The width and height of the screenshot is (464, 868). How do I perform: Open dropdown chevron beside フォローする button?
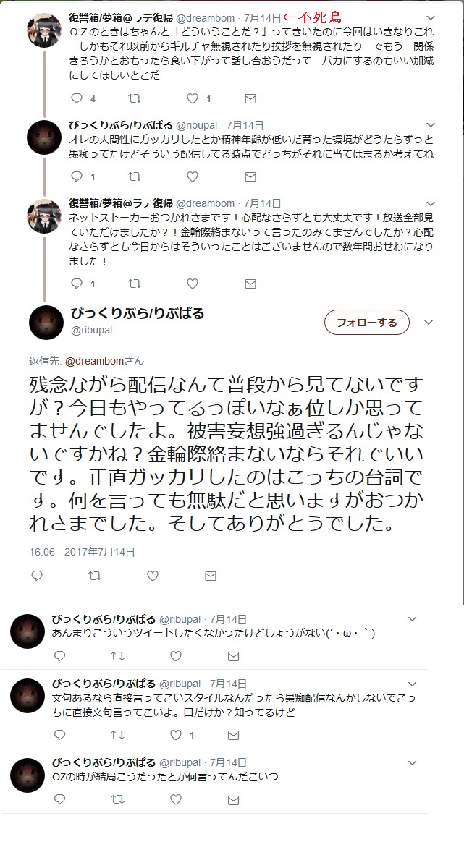tap(429, 323)
